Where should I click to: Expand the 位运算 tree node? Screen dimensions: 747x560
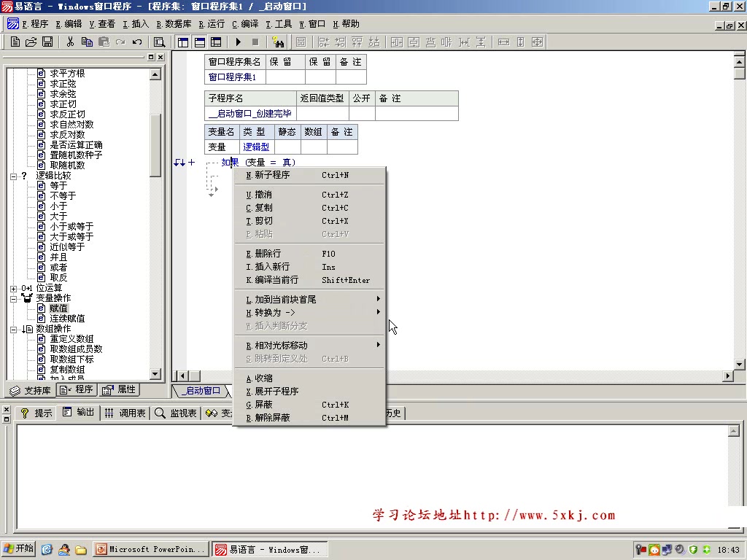13,288
